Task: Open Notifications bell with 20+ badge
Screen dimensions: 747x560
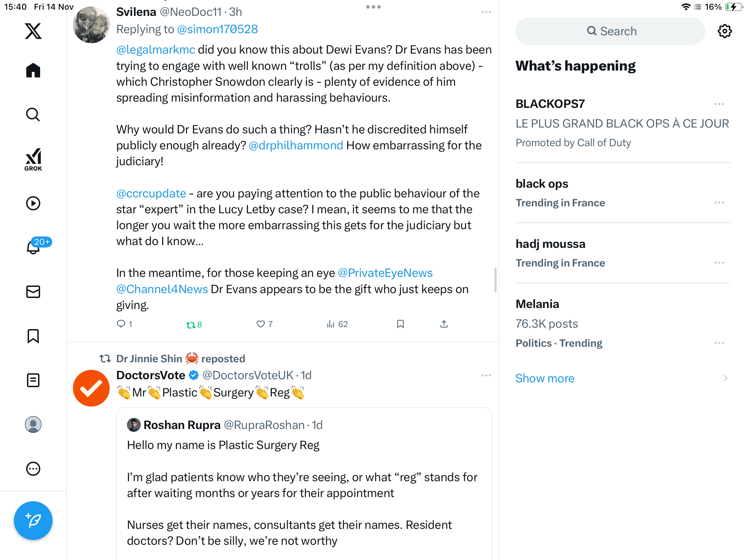Action: (34, 247)
